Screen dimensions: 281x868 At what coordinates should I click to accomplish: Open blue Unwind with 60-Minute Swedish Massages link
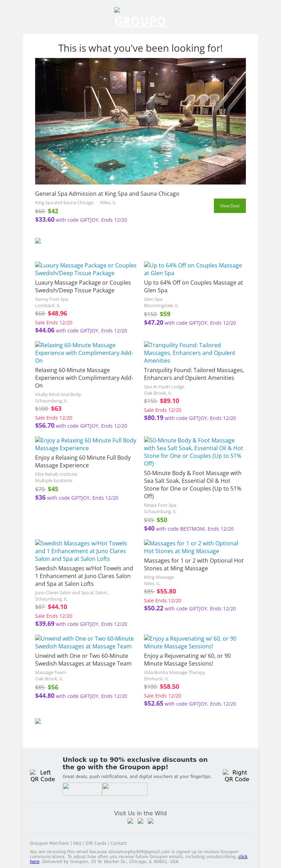84,642
